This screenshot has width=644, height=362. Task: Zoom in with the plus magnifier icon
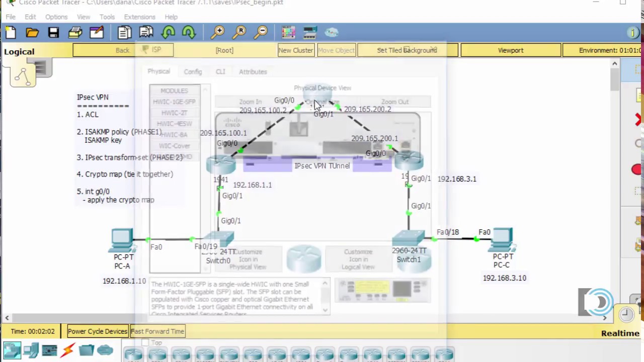[218, 33]
